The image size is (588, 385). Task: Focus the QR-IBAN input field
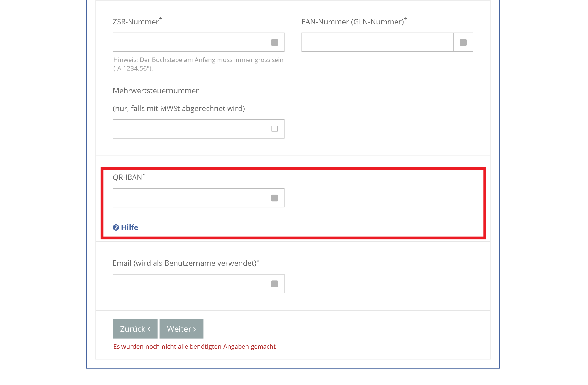coord(189,198)
